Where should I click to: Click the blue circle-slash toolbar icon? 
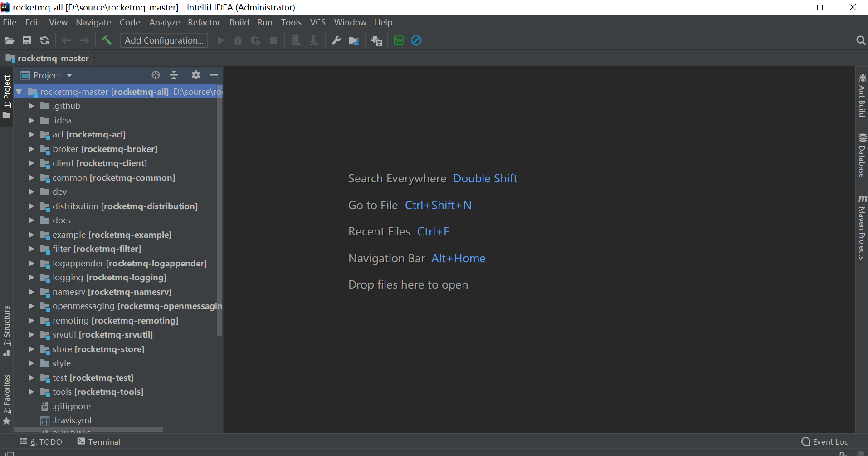(x=416, y=40)
